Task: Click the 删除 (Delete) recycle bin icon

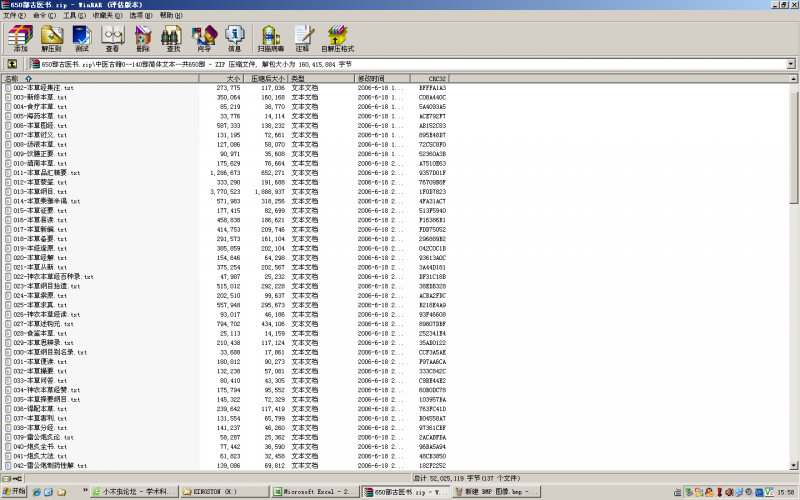Action: click(143, 39)
